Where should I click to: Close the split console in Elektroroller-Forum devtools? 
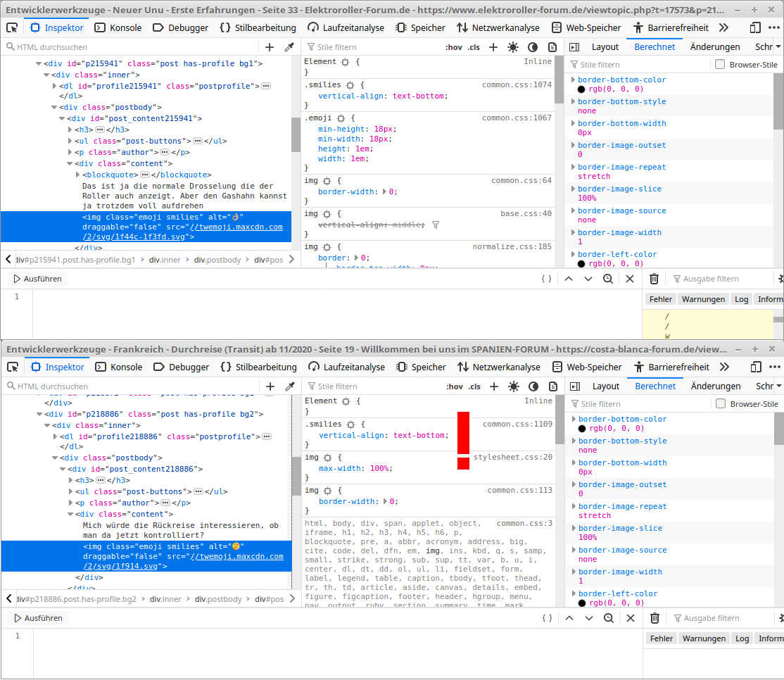pyautogui.click(x=629, y=279)
